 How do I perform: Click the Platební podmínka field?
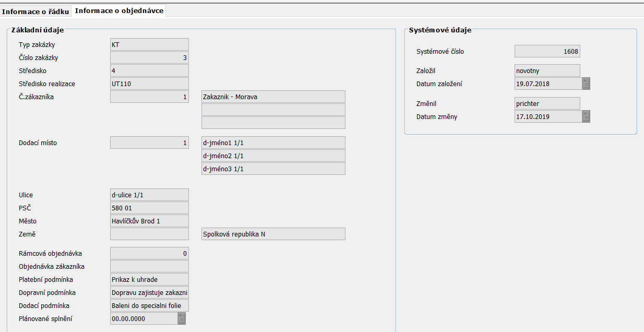149,279
